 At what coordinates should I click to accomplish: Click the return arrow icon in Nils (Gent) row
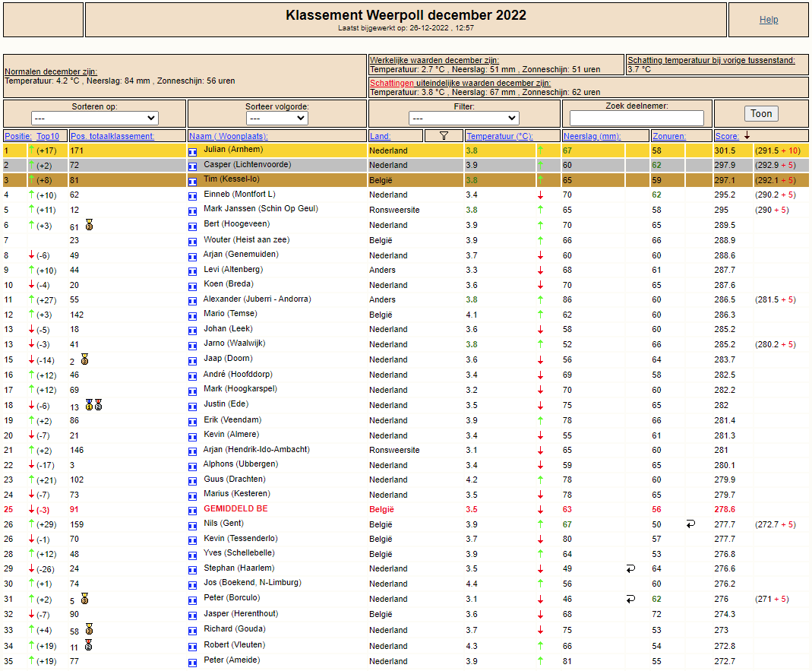click(690, 524)
